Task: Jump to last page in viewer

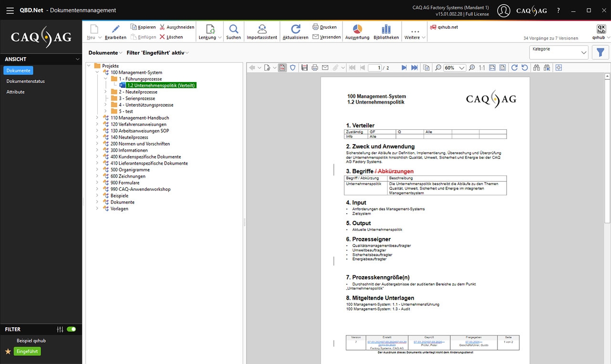Action: pos(414,68)
